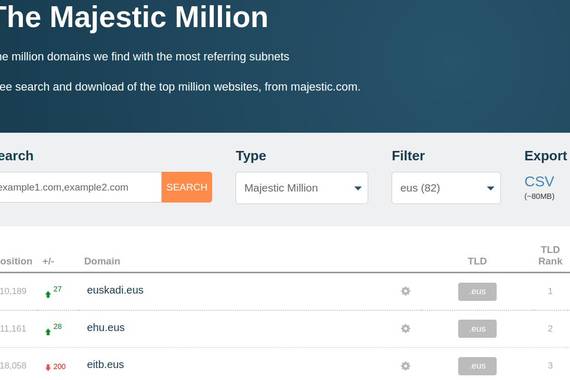Open the Majestic Million type dropdown
The width and height of the screenshot is (570, 380).
click(x=302, y=188)
